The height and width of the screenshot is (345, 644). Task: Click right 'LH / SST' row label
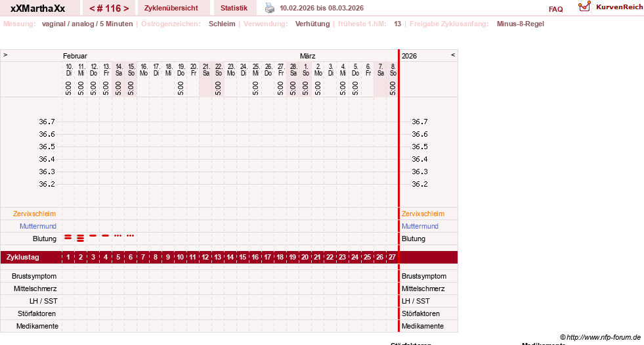pyautogui.click(x=416, y=302)
